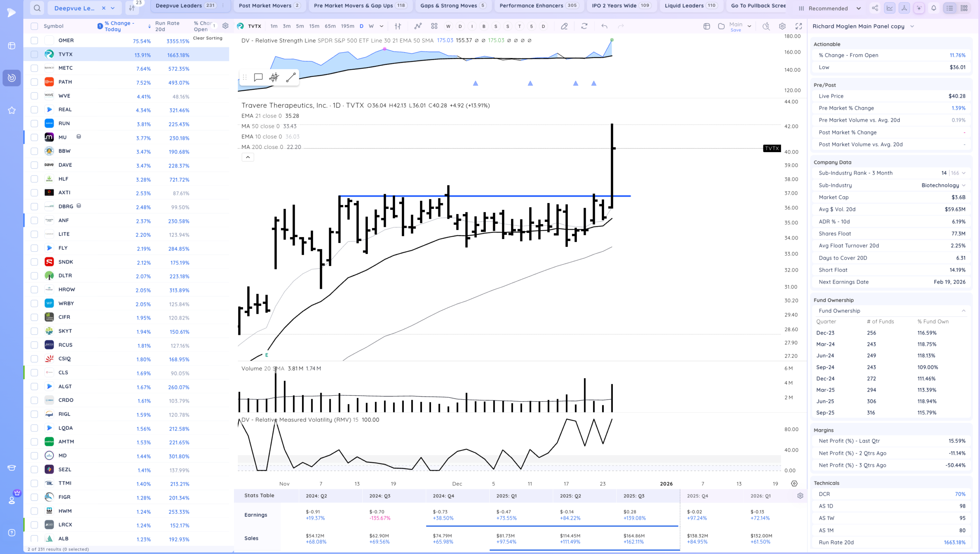Click the blue horizontal resistance line
Image resolution: width=980 pixels, height=554 pixels.
(498, 196)
